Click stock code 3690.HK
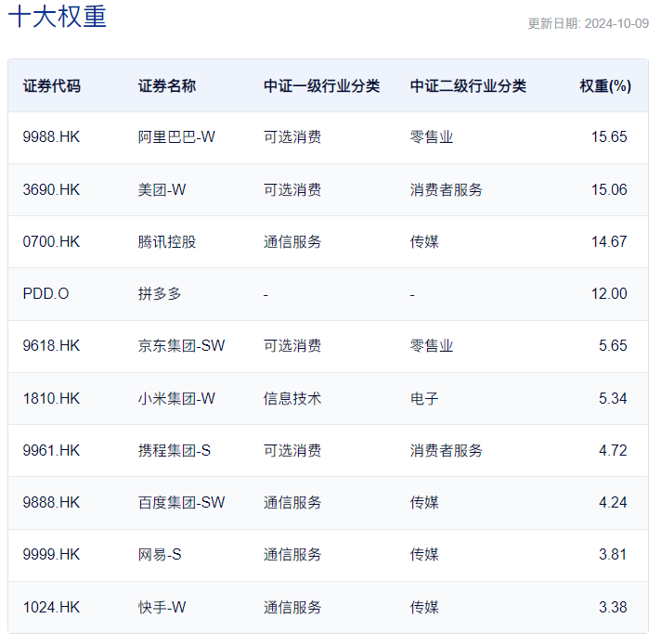The width and height of the screenshot is (661, 644). [51, 189]
